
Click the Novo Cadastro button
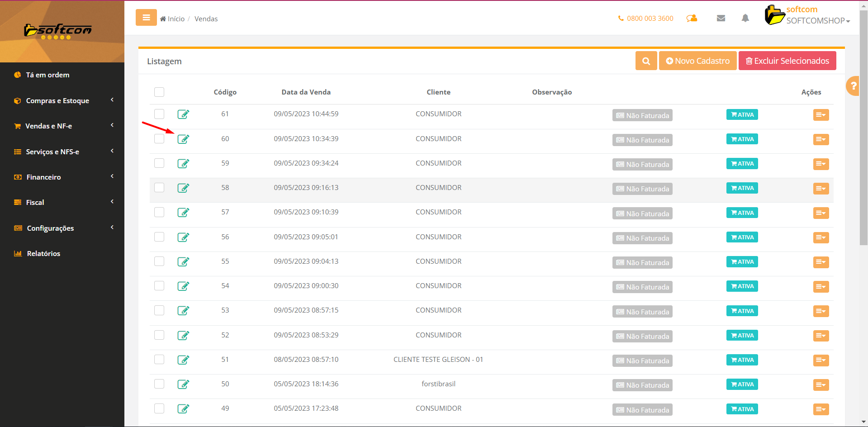tap(697, 61)
